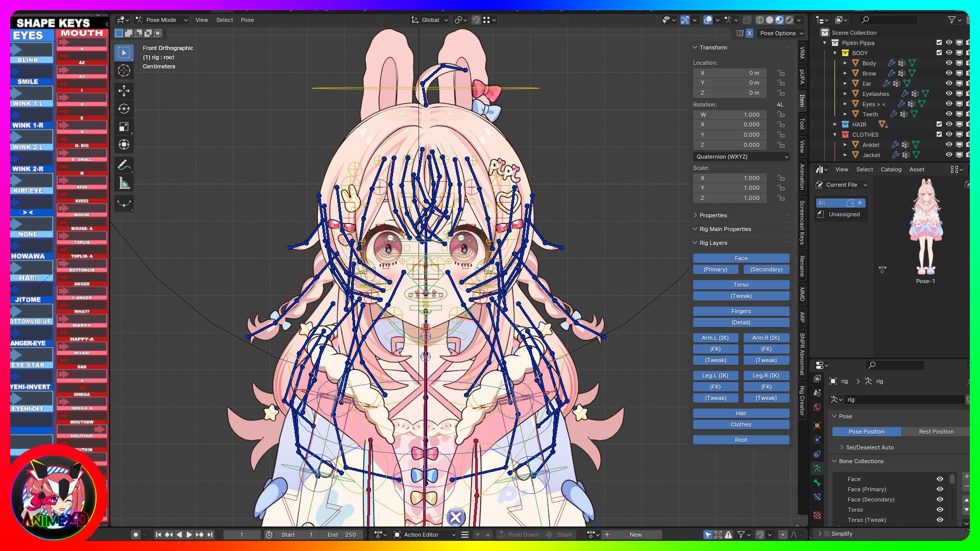
Task: Open the Global orientation dropdown
Action: (430, 20)
